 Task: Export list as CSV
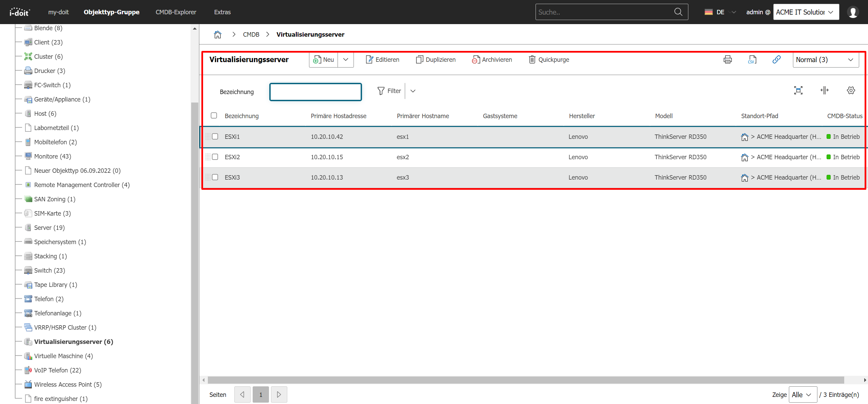752,60
